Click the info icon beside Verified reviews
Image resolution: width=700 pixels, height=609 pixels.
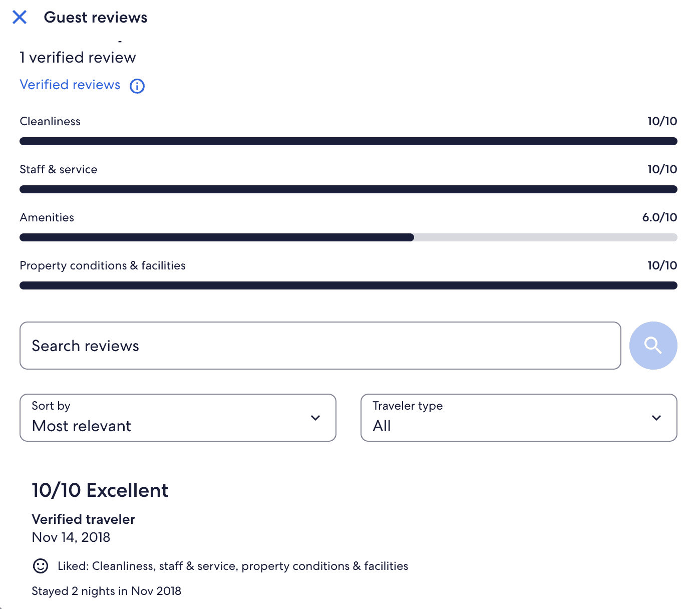point(137,86)
